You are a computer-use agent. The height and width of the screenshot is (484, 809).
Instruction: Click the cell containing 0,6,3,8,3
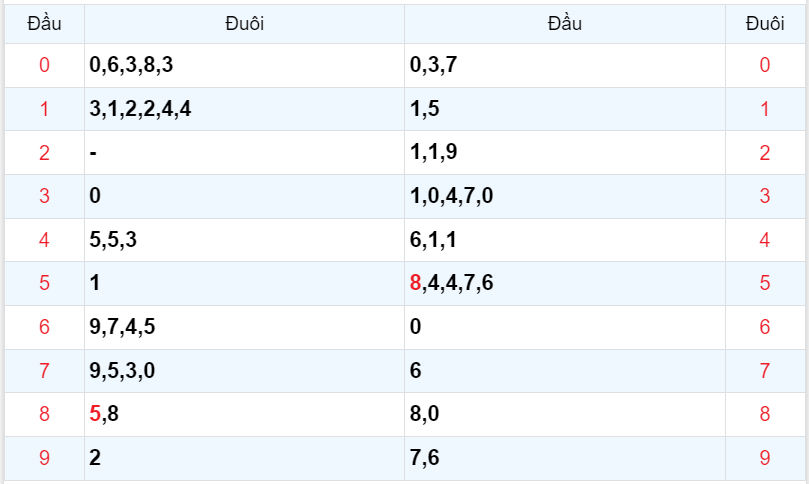131,66
